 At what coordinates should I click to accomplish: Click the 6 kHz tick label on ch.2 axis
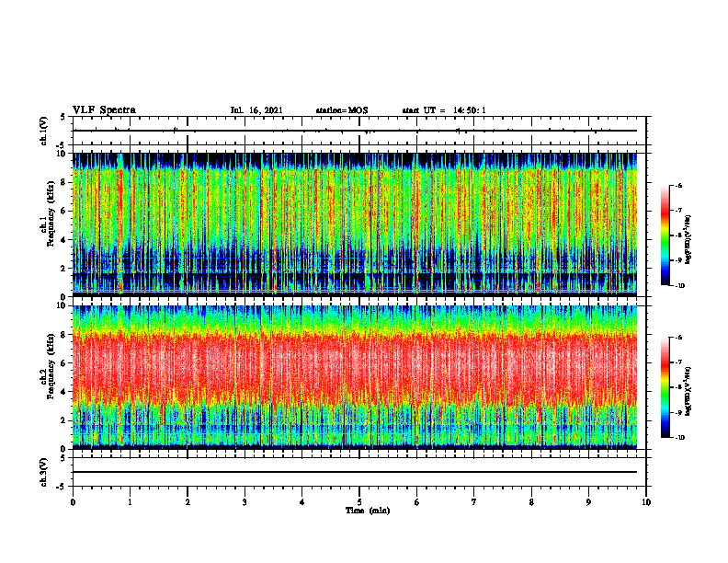[64, 363]
